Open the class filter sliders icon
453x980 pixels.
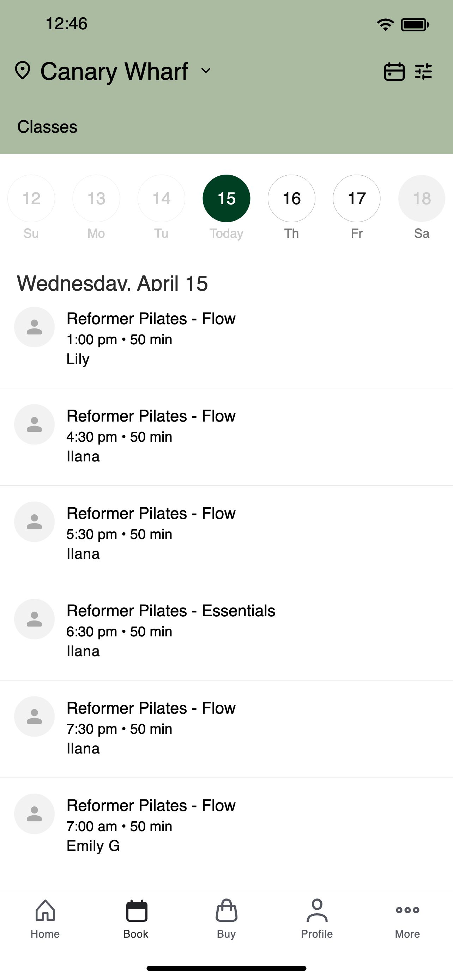tap(423, 72)
